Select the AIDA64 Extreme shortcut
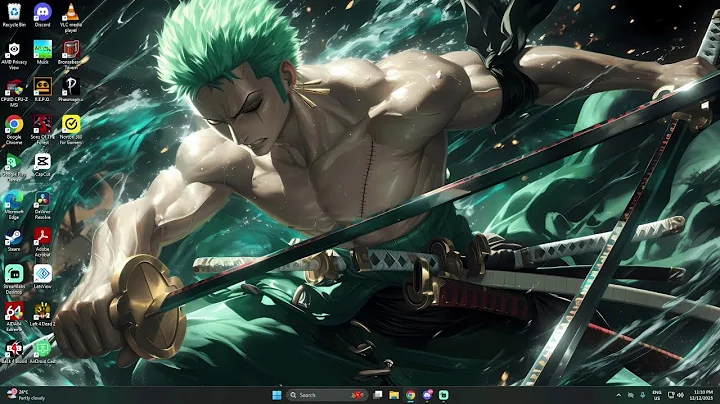This screenshot has height=404, width=720. (x=14, y=317)
